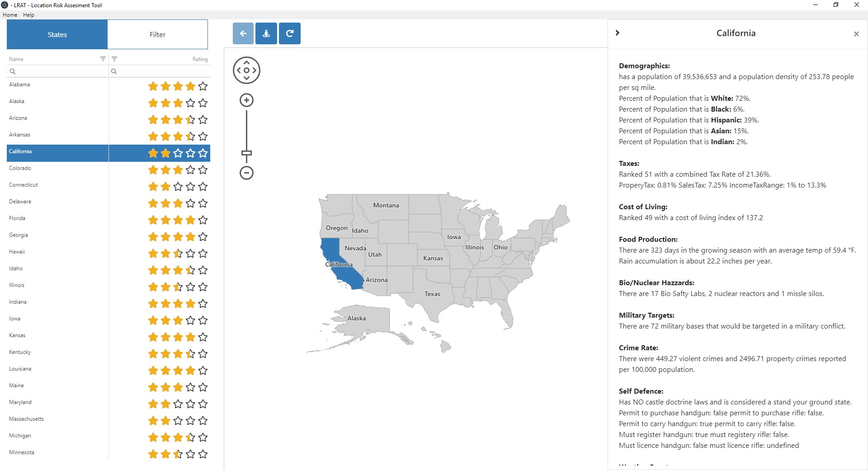The height and width of the screenshot is (470, 868).
Task: Select the States tab
Action: point(57,34)
